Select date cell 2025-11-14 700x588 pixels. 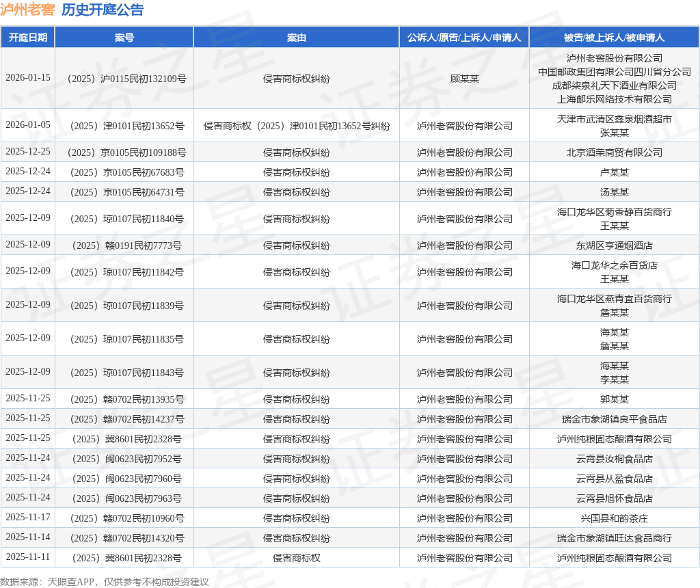[x=27, y=537]
